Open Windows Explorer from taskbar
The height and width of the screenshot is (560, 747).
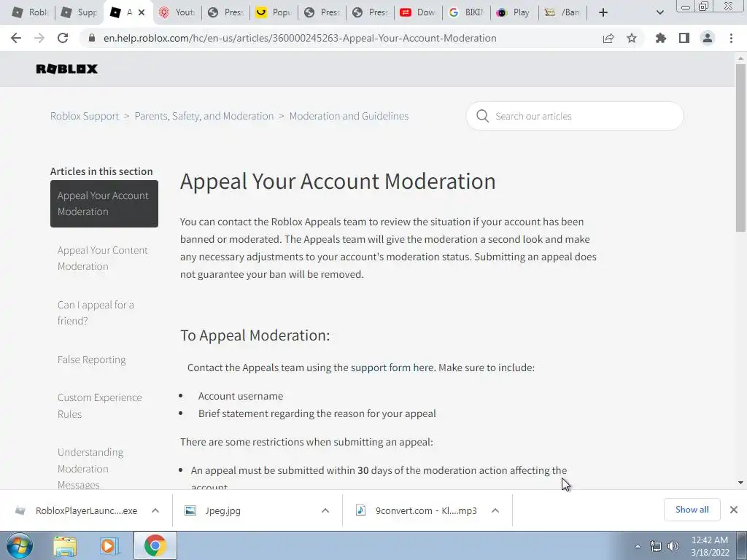click(x=65, y=546)
